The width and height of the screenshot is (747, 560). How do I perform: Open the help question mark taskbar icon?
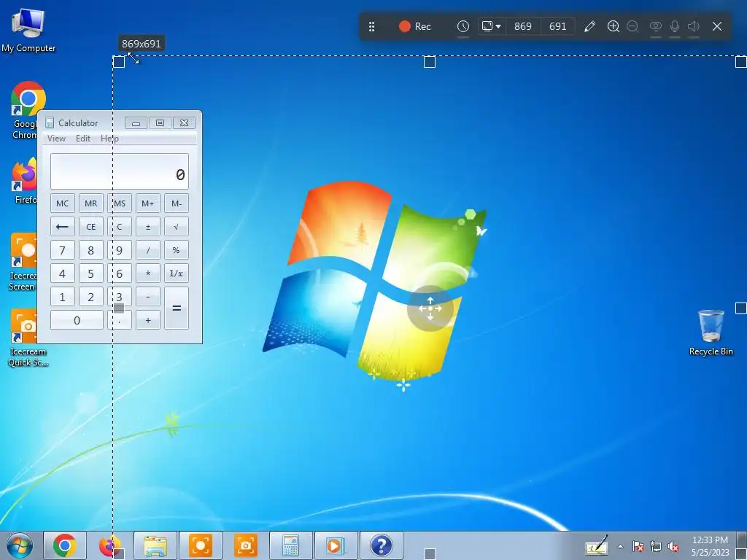[381, 545]
